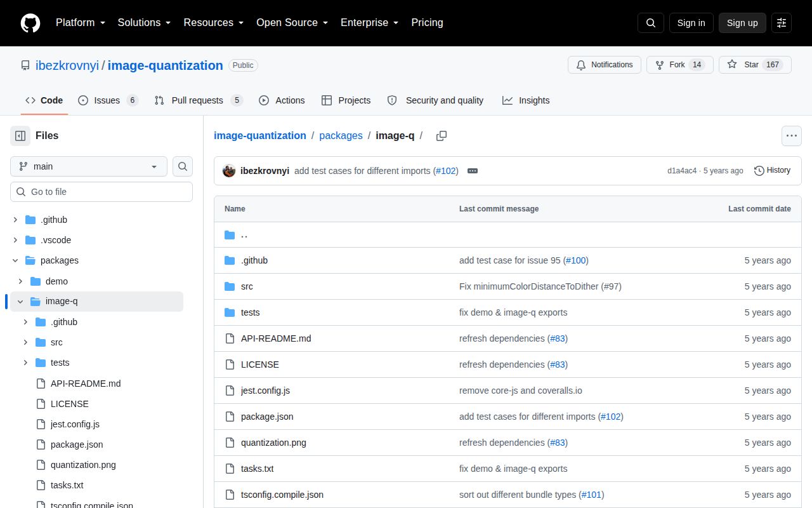Switch to the Projects tab
This screenshot has width=812, height=508.
346,100
